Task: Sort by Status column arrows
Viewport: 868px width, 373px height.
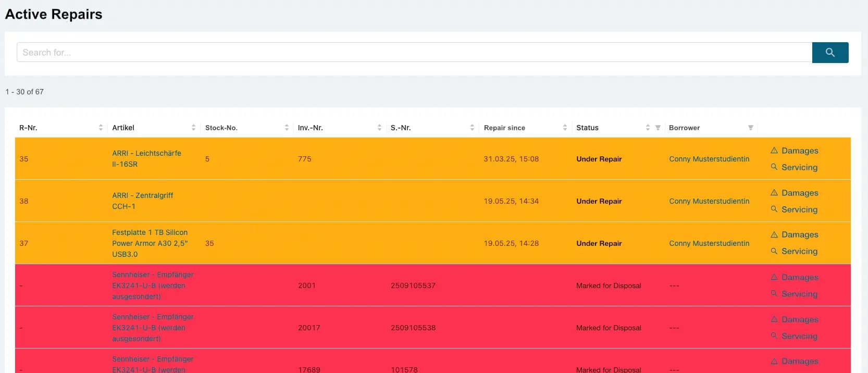Action: pyautogui.click(x=648, y=128)
